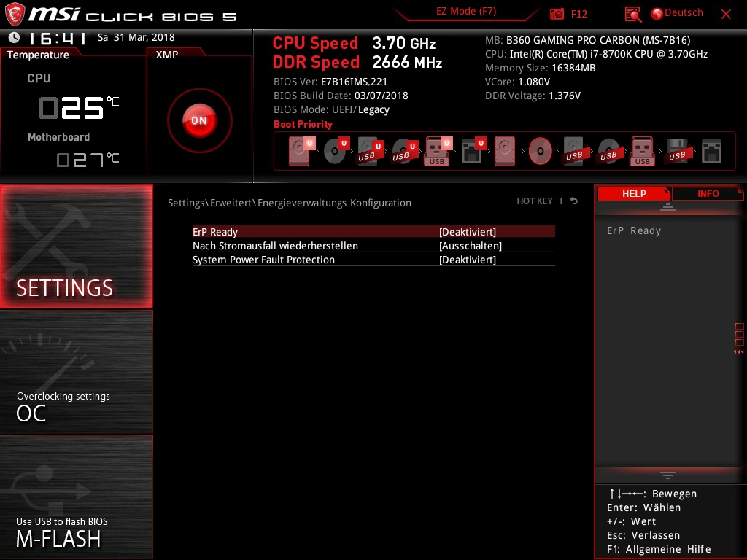Select the UEFI USB CD/DVD boot device

coord(405,151)
